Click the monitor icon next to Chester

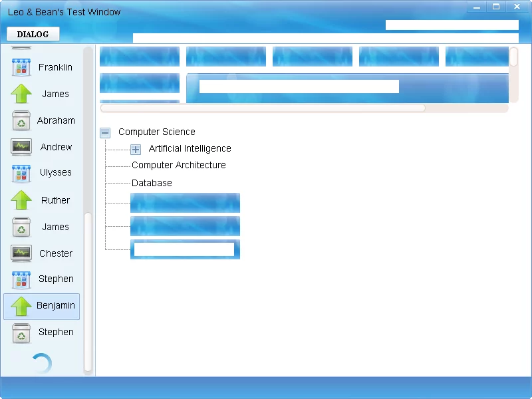coord(21,253)
